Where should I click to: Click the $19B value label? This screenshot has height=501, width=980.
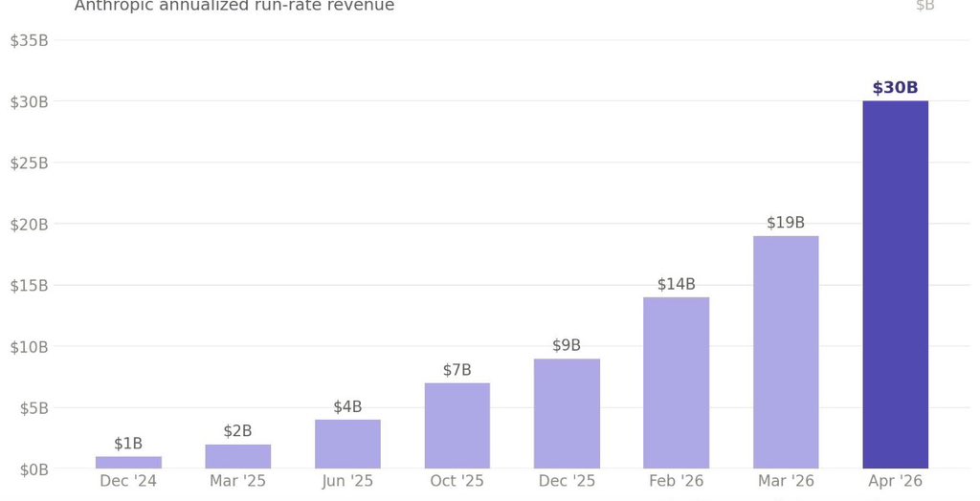pyautogui.click(x=786, y=223)
